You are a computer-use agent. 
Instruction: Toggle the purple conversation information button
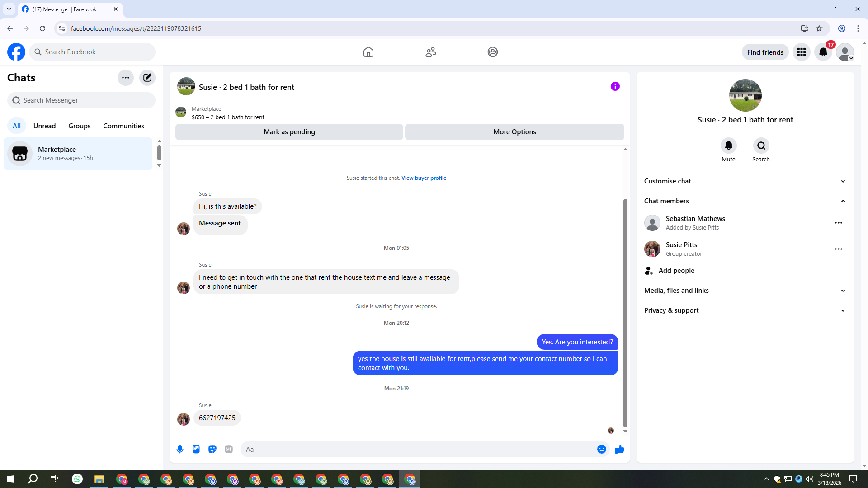[x=615, y=86]
